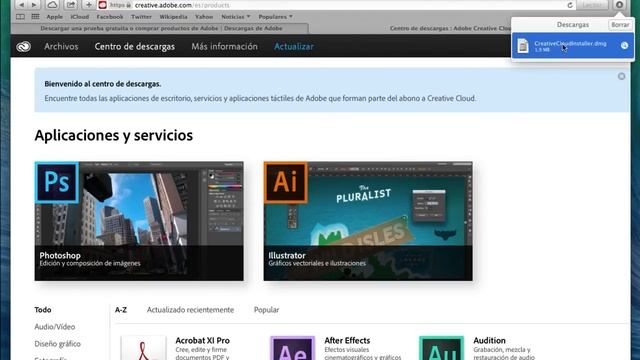
Task: Go forward with Safari's forward arrow
Action: tap(34, 5)
